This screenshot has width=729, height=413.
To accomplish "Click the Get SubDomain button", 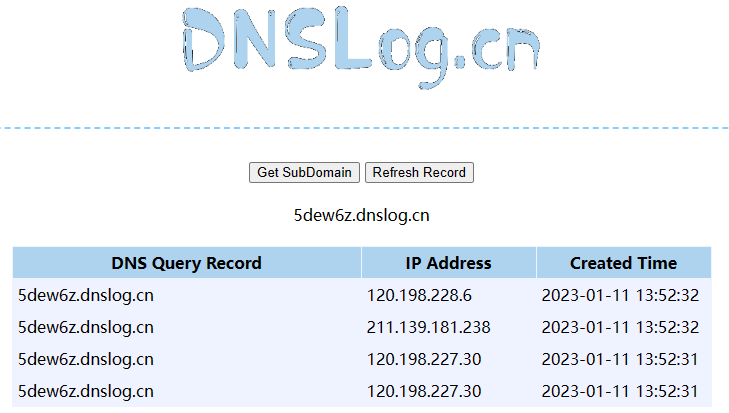I will pos(304,173).
